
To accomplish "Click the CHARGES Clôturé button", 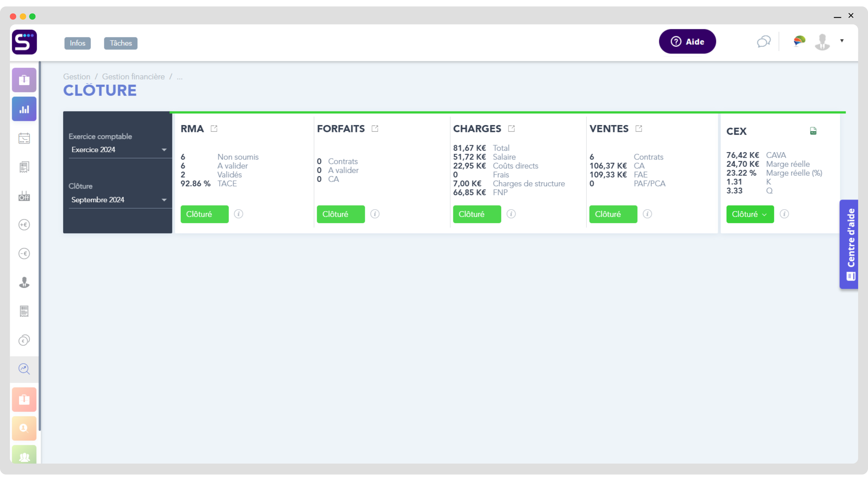I will (x=477, y=214).
